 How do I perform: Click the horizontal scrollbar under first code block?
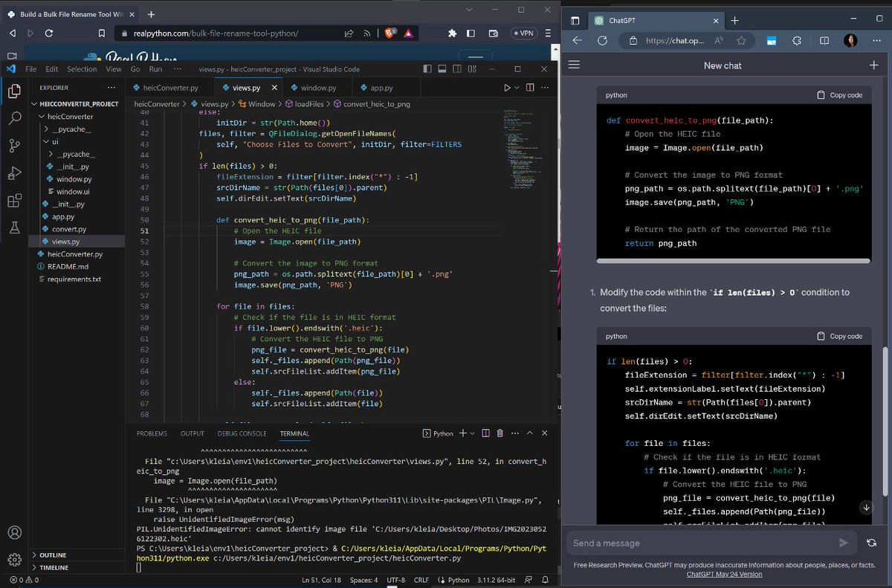click(x=733, y=261)
